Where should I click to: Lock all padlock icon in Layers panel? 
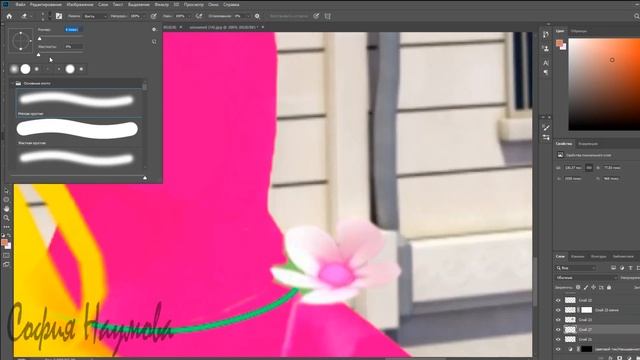point(609,287)
